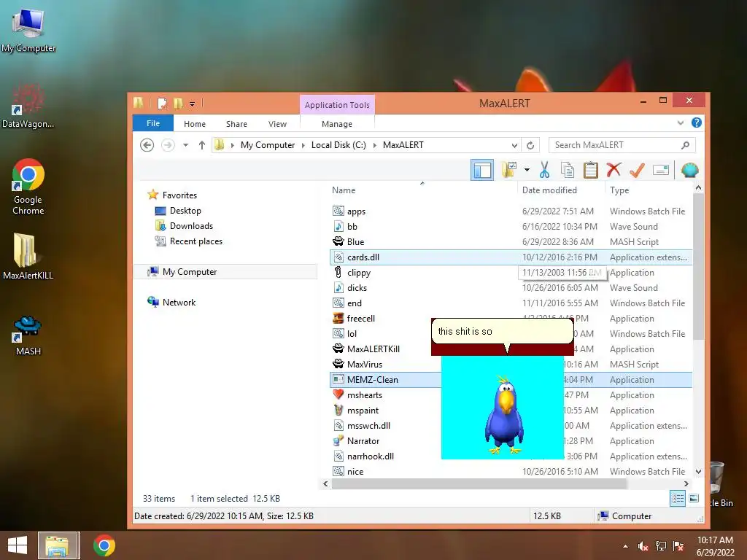Click the muted volume tray icon
747x560 pixels.
point(643,546)
